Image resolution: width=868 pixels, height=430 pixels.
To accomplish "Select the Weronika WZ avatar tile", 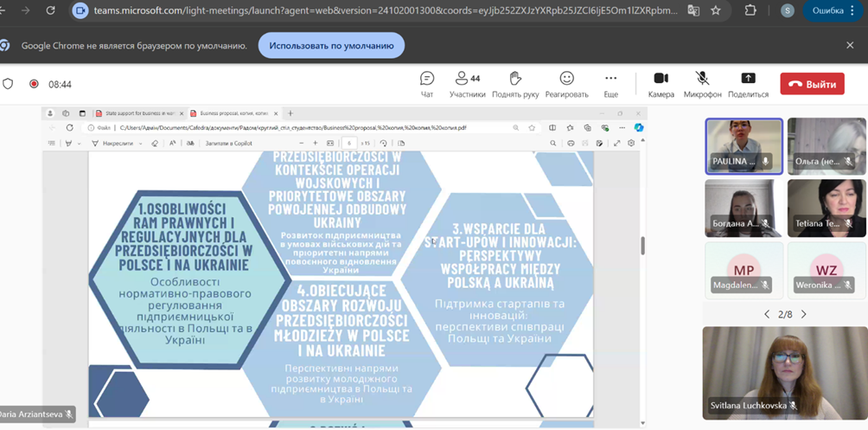I will coord(827,271).
